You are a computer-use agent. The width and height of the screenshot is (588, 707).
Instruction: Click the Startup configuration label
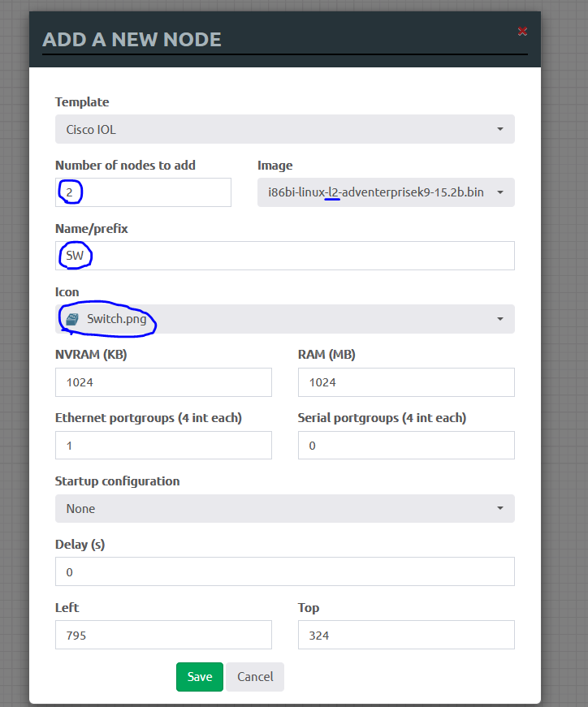click(117, 481)
